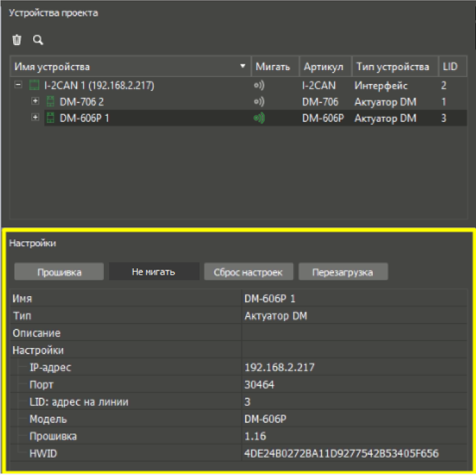Viewport: 476px width, 475px height.
Task: Click the magnifier search icon
Action: (38, 40)
